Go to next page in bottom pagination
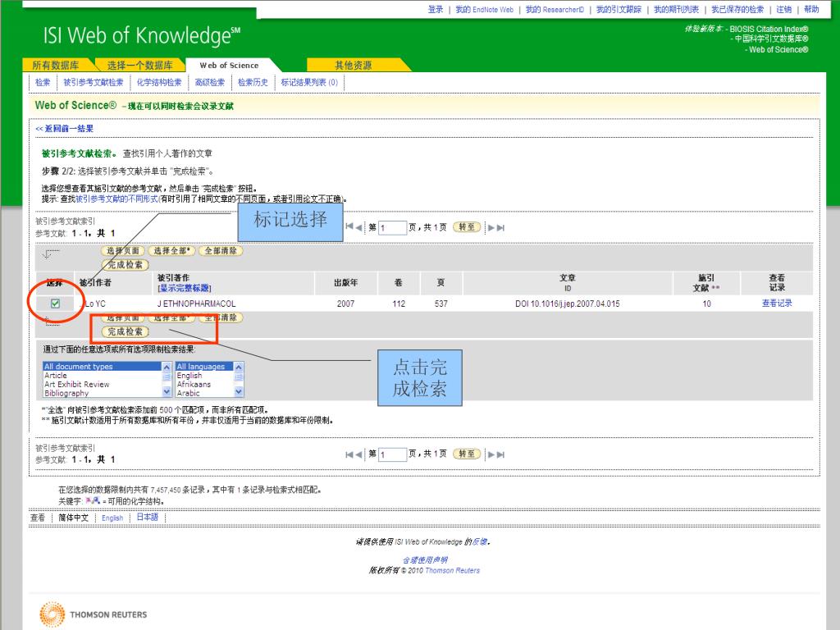The width and height of the screenshot is (840, 630). [491, 454]
